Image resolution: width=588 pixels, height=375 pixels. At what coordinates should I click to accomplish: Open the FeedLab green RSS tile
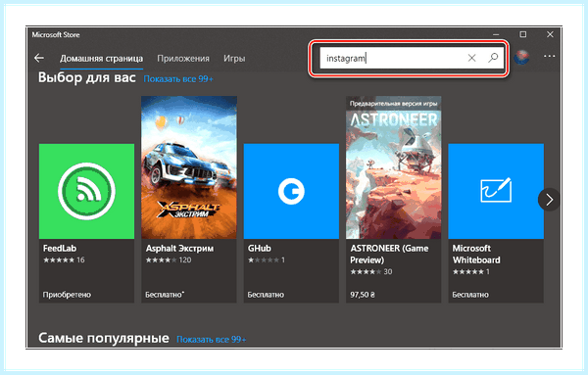coord(86,191)
